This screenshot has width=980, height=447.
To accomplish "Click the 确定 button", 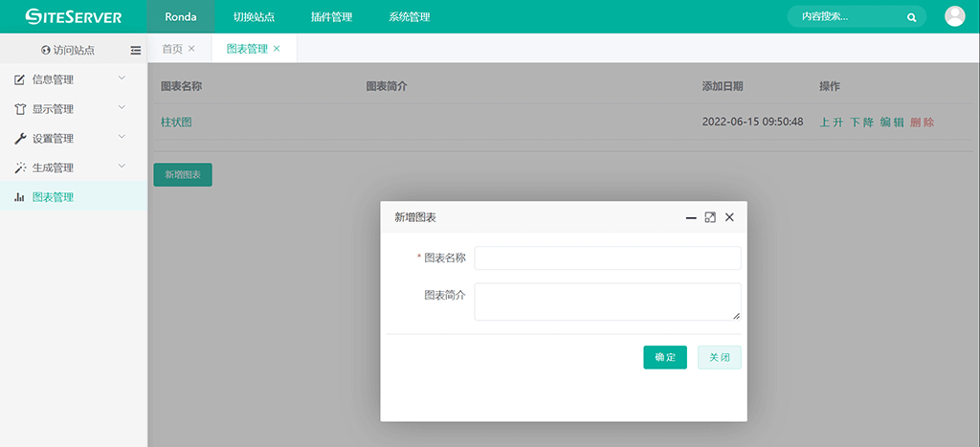I will click(x=664, y=357).
